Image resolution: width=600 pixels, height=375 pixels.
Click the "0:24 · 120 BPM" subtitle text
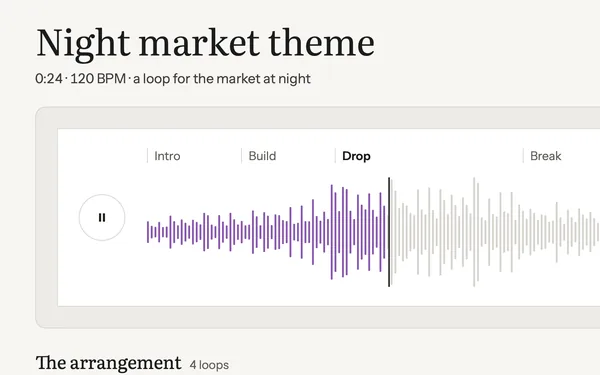[x=80, y=79]
